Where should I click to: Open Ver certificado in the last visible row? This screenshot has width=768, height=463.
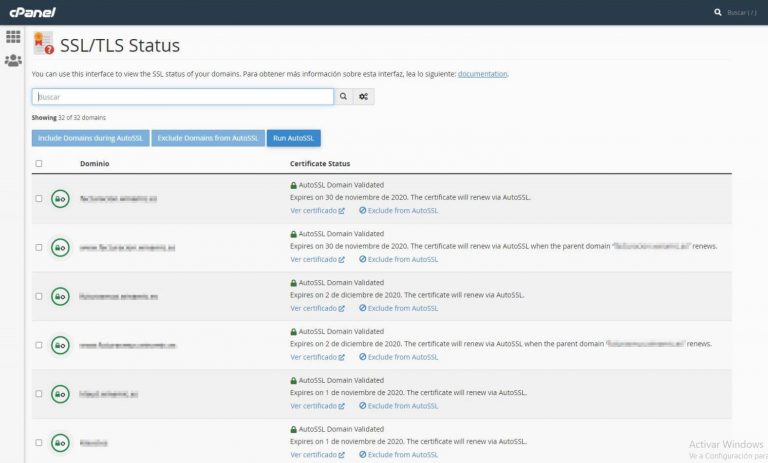pyautogui.click(x=317, y=455)
